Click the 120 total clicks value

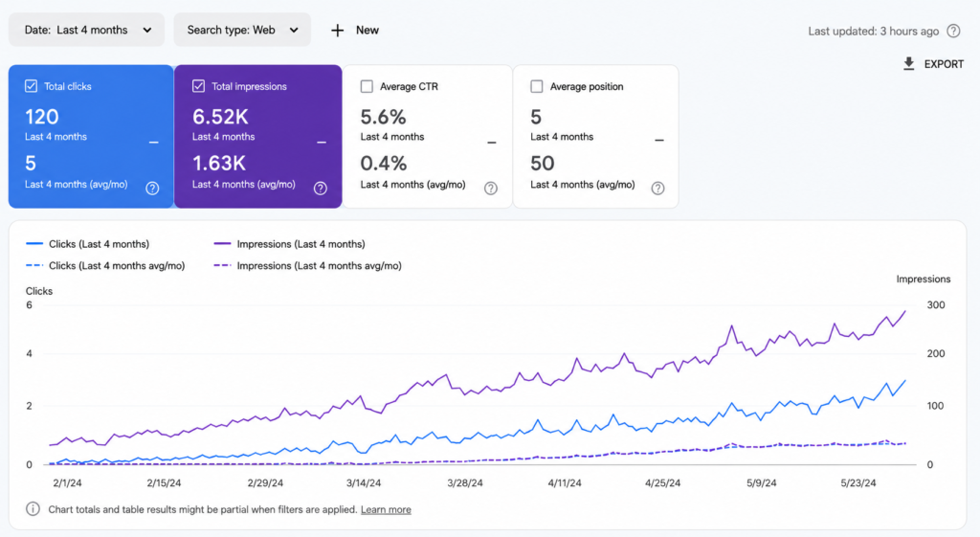click(x=42, y=117)
